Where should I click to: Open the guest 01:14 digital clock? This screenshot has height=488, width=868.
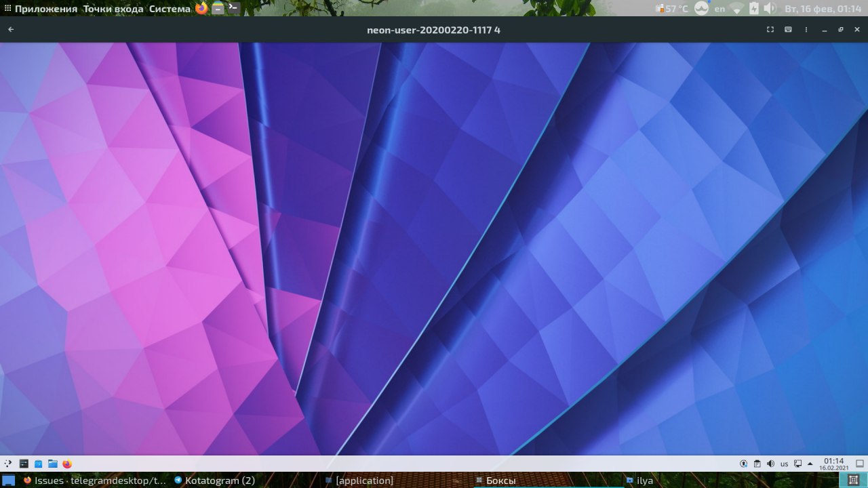[x=834, y=464]
